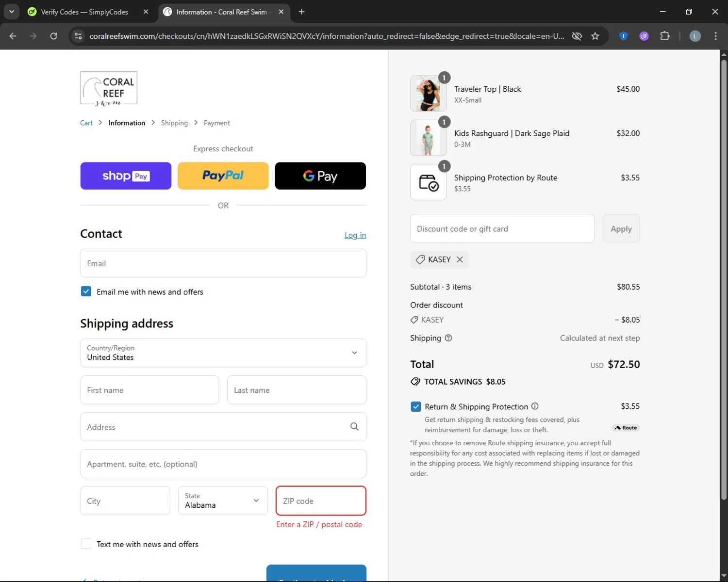Go forward to next page
This screenshot has width=728, height=582.
pos(33,36)
